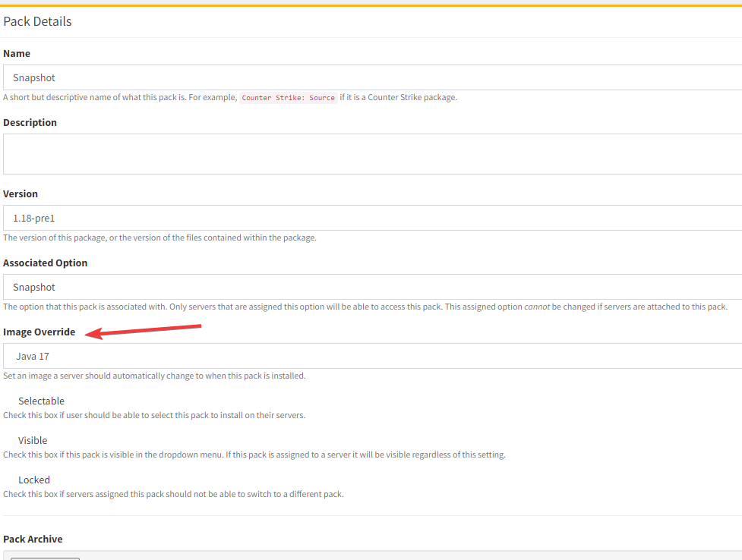Click the red arrow pointing at Image Override

coord(143,332)
